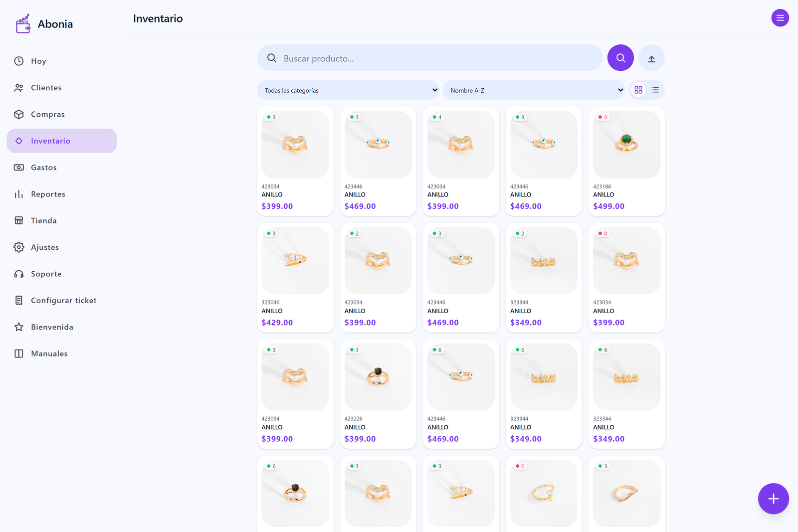This screenshot has width=798, height=532.
Task: Open the Inventario section
Action: pos(62,141)
